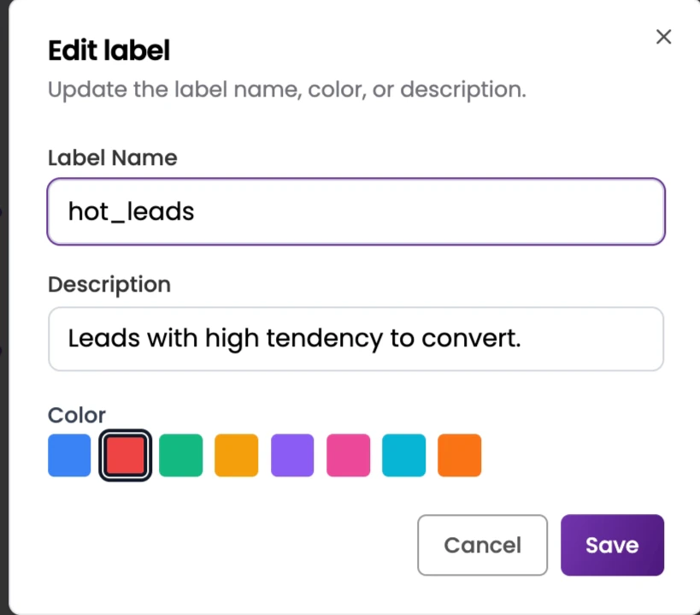
Task: Cancel editing the label
Action: 482,545
